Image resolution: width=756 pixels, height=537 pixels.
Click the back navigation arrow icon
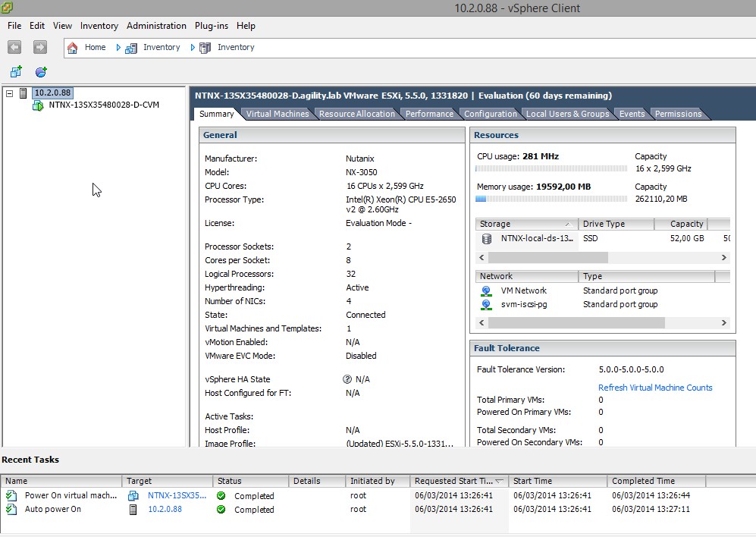tap(14, 47)
